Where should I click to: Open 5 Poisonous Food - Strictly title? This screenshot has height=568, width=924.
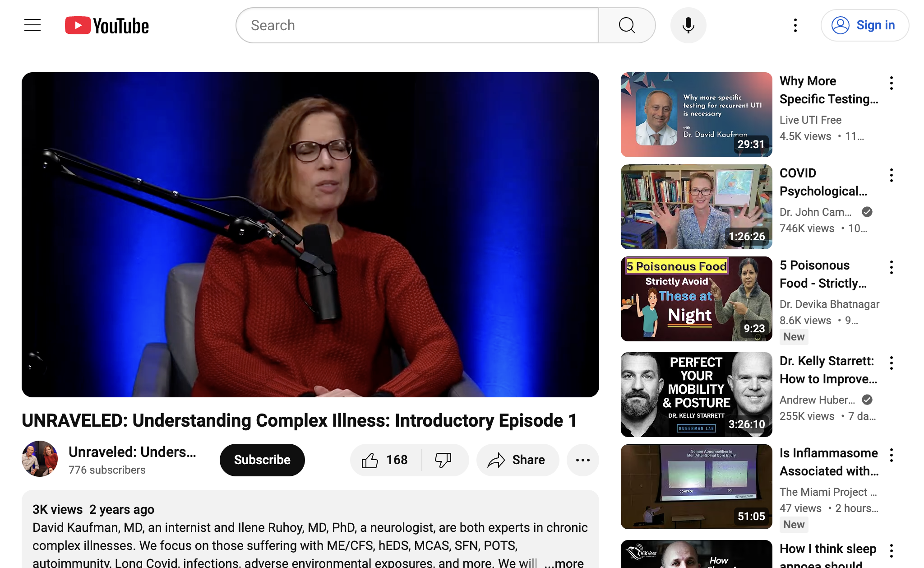tap(823, 274)
